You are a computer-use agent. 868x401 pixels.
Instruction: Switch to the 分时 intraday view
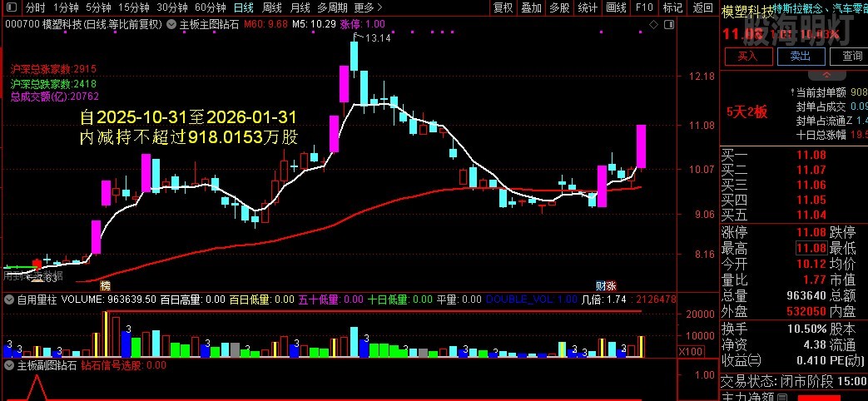pyautogui.click(x=35, y=7)
